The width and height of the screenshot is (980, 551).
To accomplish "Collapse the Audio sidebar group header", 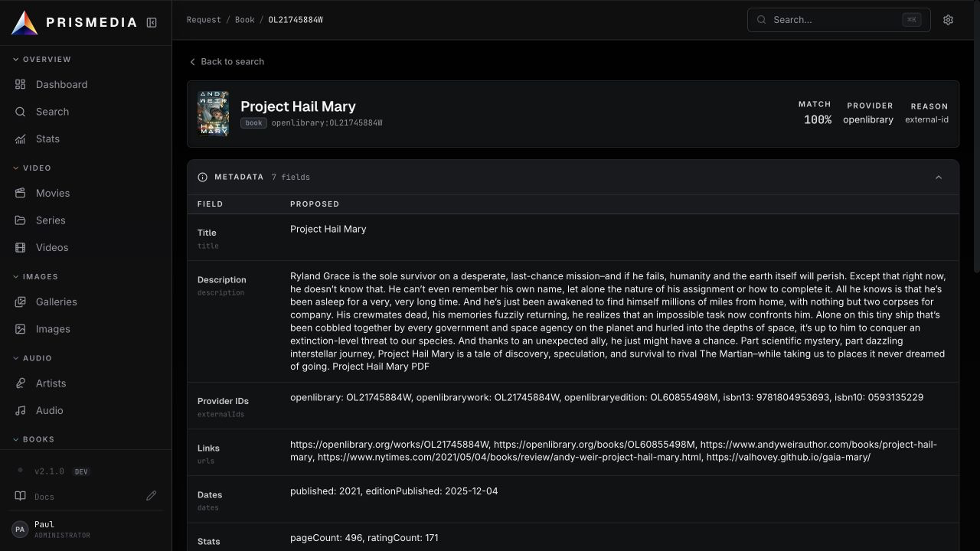I will (x=33, y=358).
